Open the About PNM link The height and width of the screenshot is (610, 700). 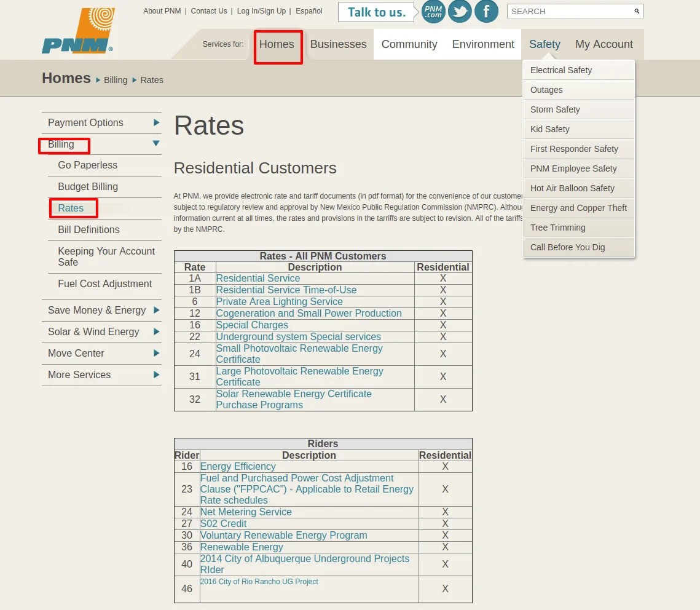tap(162, 10)
